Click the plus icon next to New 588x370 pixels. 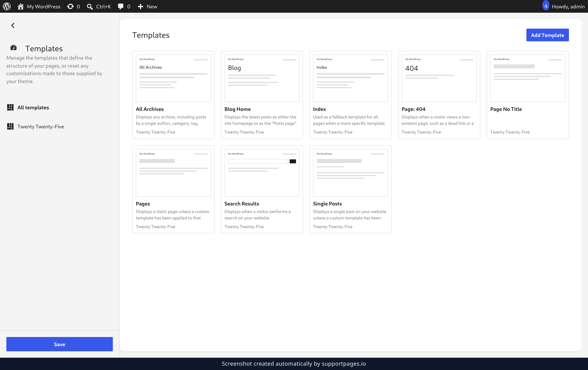pos(140,7)
